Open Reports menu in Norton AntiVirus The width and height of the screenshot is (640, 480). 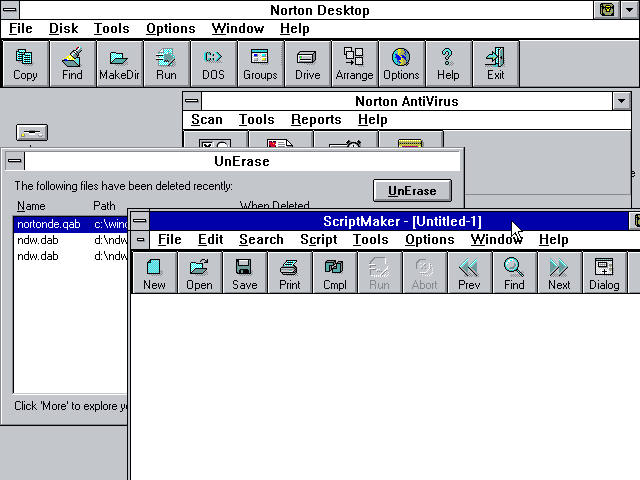[316, 120]
